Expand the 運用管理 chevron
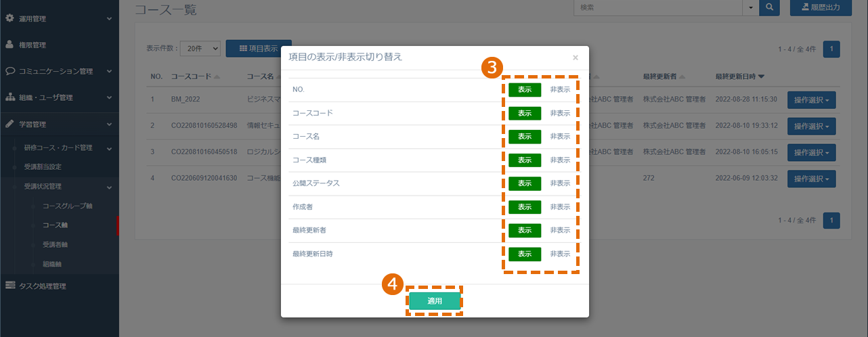The image size is (868, 337). (x=109, y=18)
